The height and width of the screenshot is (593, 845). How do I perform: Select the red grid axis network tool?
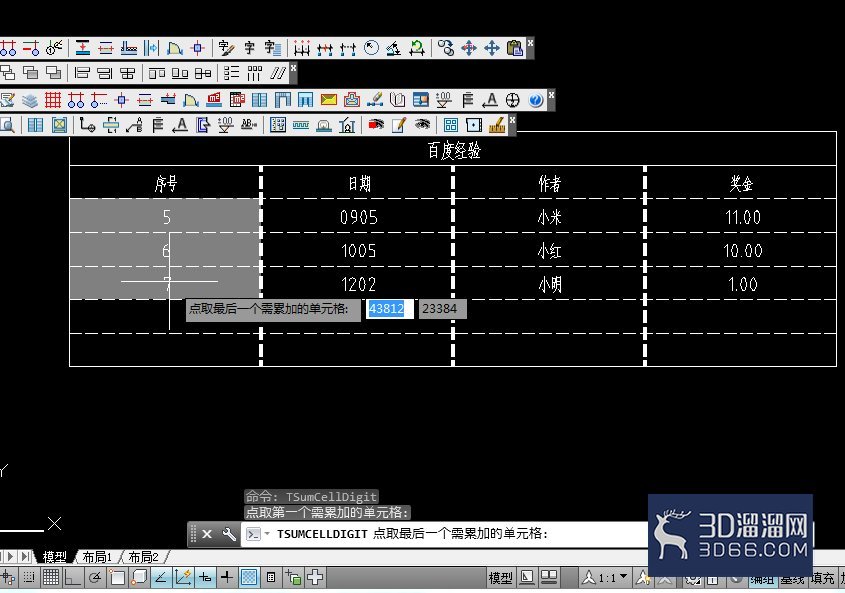pos(53,100)
